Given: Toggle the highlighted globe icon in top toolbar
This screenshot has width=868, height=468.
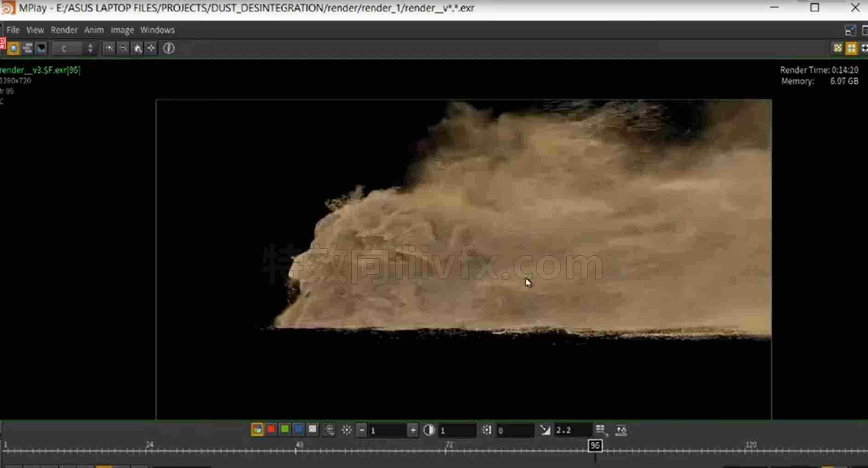Looking at the screenshot, I should click(x=13, y=48).
